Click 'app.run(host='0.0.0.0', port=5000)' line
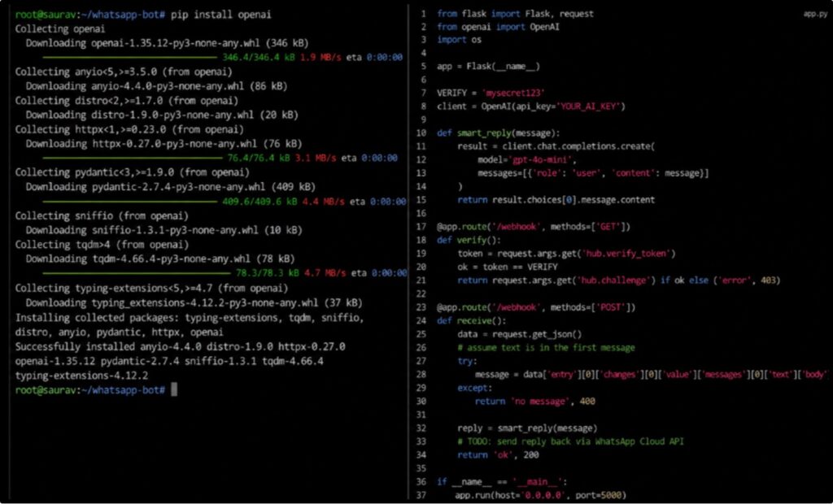833x504 pixels. pyautogui.click(x=541, y=496)
